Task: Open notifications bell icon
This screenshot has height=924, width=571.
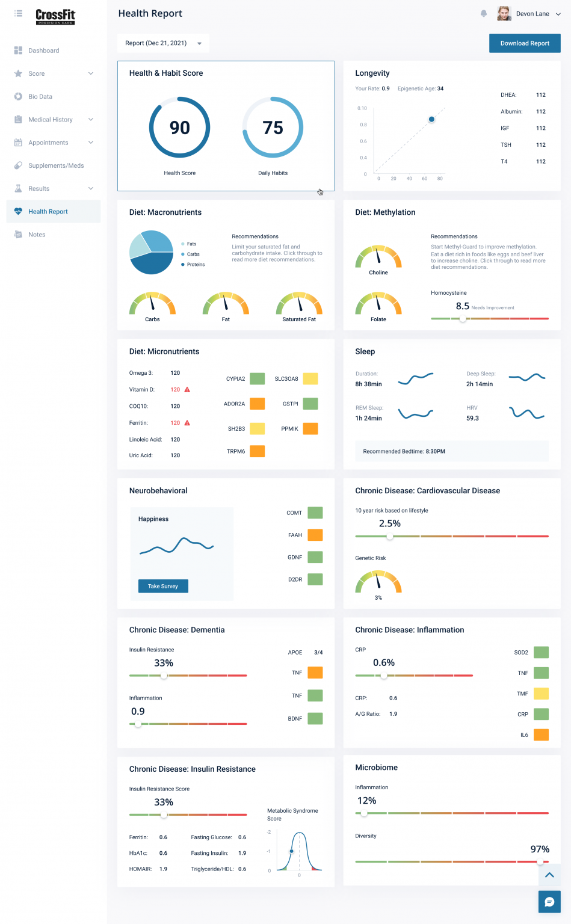Action: tap(484, 13)
